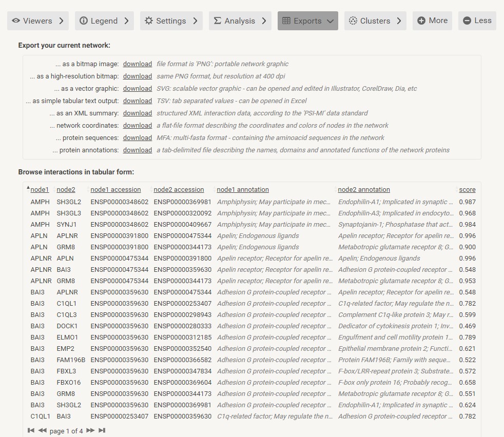Click annotation 'F-box only protein 16'

[369, 383]
